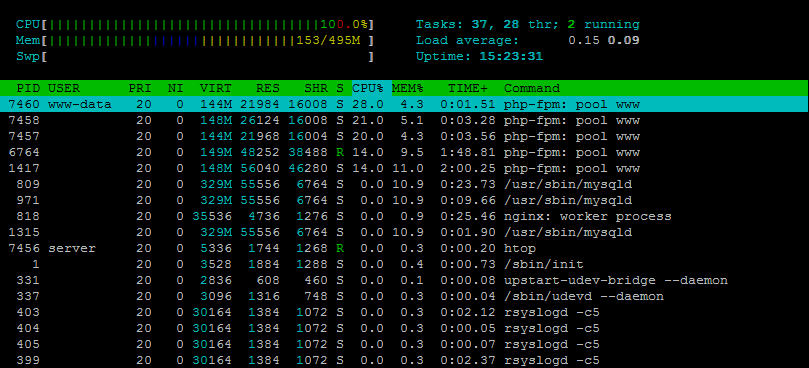The width and height of the screenshot is (809, 368).
Task: Select running php-fpm row PID 6764
Action: click(404, 152)
